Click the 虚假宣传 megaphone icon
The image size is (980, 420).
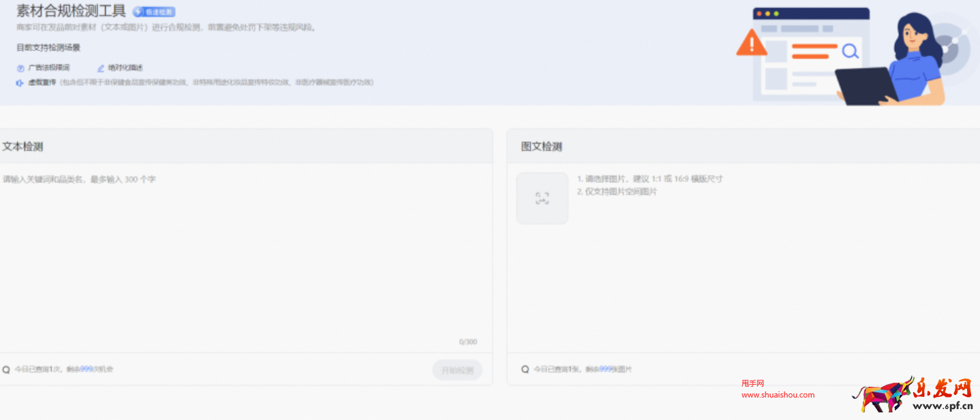tap(20, 82)
